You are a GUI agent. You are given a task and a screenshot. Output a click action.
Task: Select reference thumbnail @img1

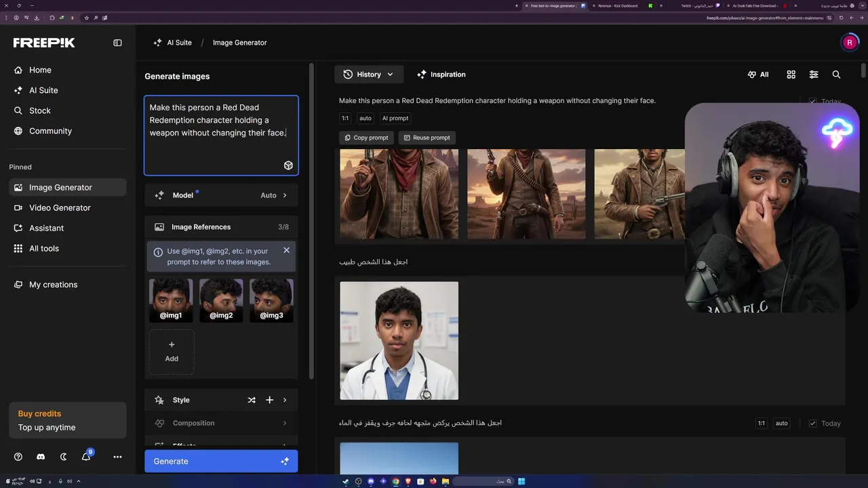(x=171, y=300)
